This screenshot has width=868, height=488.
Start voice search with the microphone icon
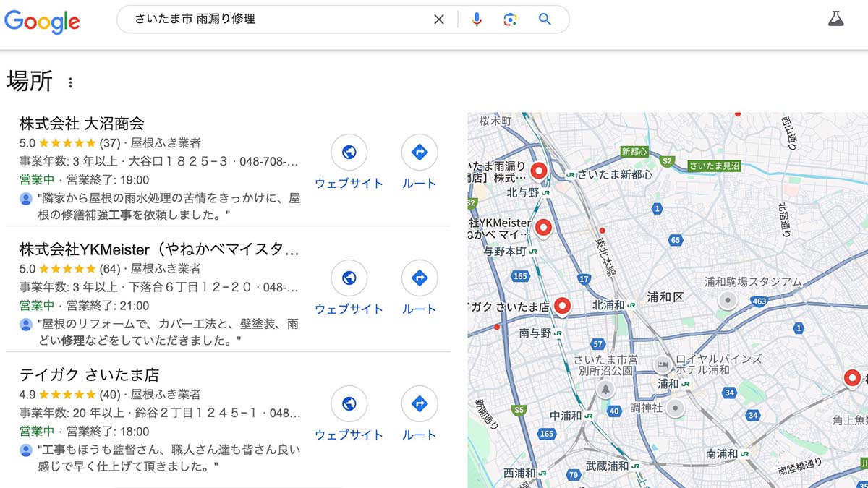[x=477, y=20]
